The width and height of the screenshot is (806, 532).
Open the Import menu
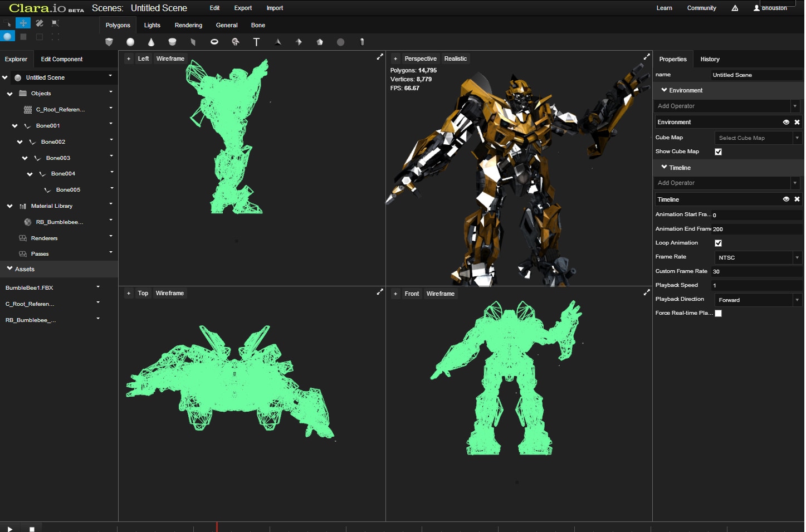click(x=275, y=8)
